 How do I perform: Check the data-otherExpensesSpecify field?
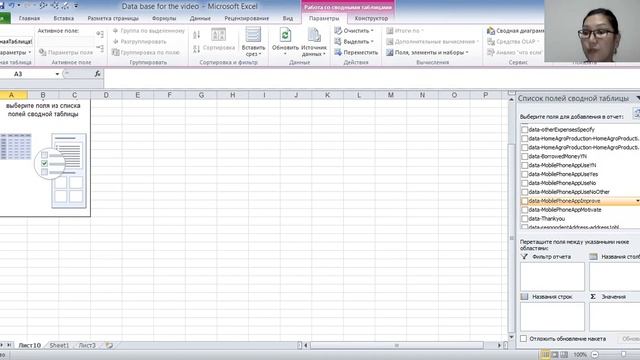pos(524,129)
